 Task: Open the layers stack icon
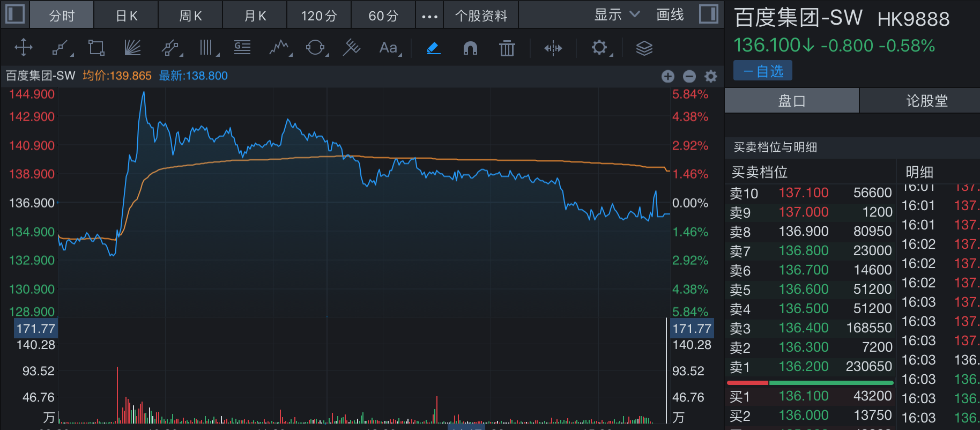644,48
